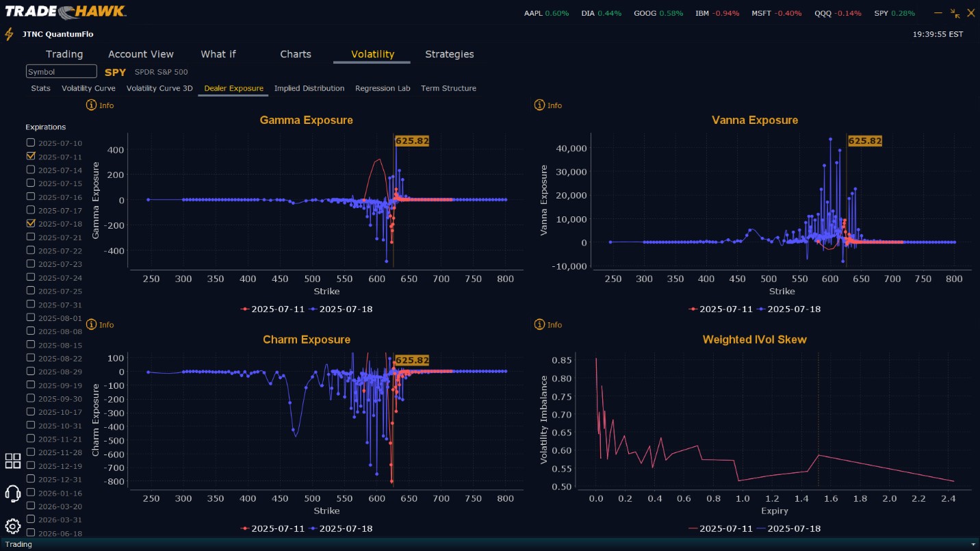
Task: Click the DIA 0.44% ticker
Action: (602, 14)
